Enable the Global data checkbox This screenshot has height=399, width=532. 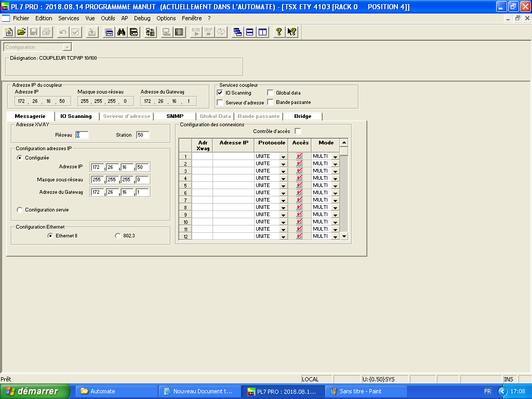271,93
